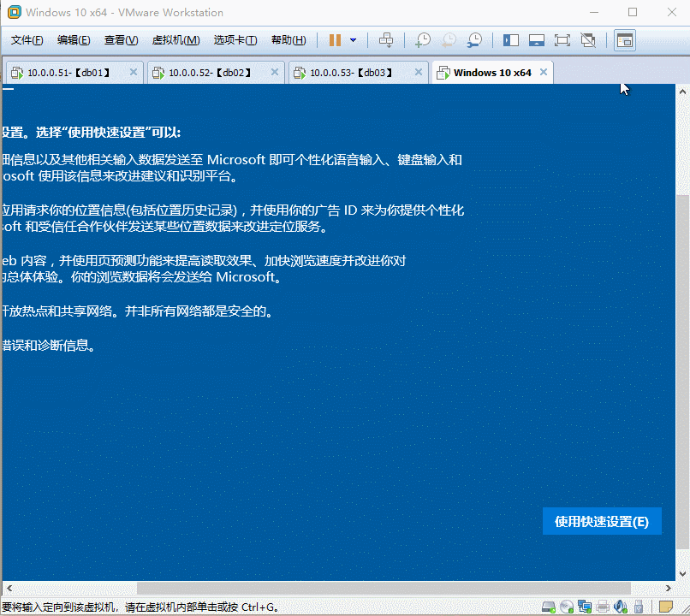Viewport: 690px width, 616px height.
Task: Close the 10.0.0.51-【db01】 tab
Action: point(134,72)
